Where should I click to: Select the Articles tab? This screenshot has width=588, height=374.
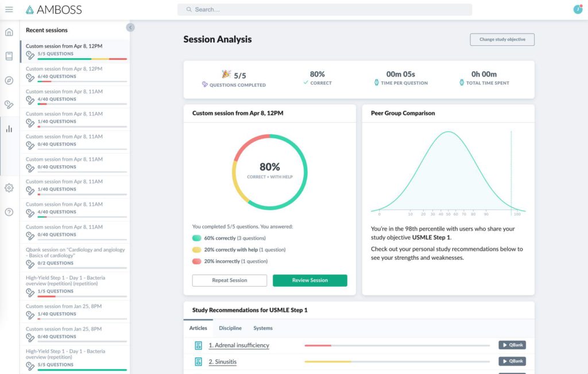click(x=198, y=328)
